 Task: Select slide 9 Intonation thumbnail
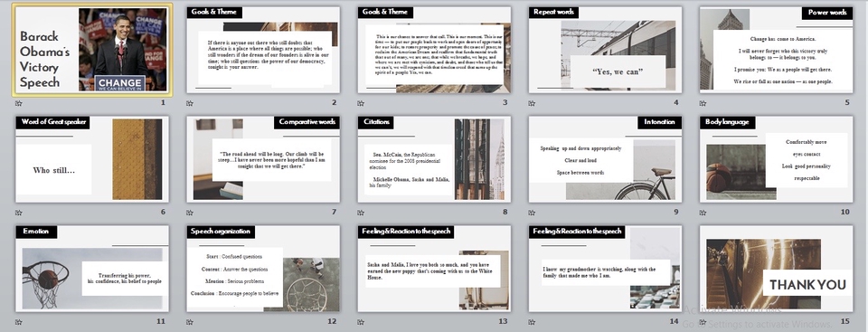(605, 159)
